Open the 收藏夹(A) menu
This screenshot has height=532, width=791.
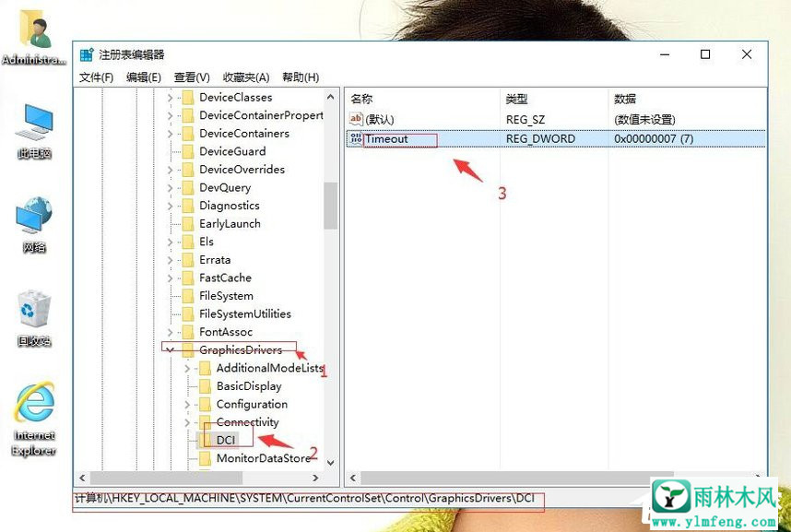point(246,77)
